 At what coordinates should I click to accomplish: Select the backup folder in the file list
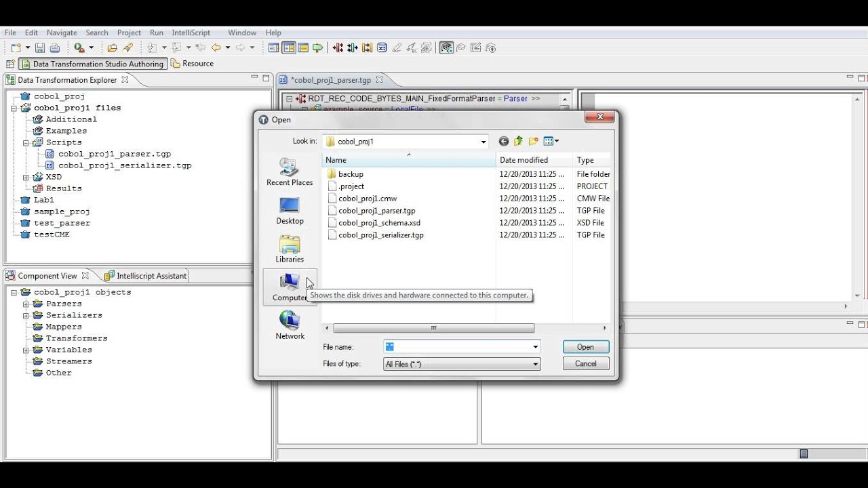pos(351,174)
